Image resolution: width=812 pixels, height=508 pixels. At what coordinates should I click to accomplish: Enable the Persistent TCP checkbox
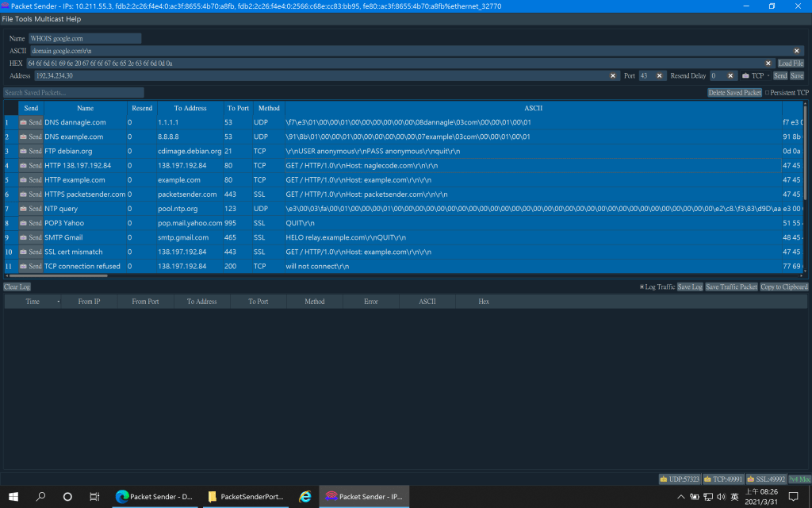767,93
